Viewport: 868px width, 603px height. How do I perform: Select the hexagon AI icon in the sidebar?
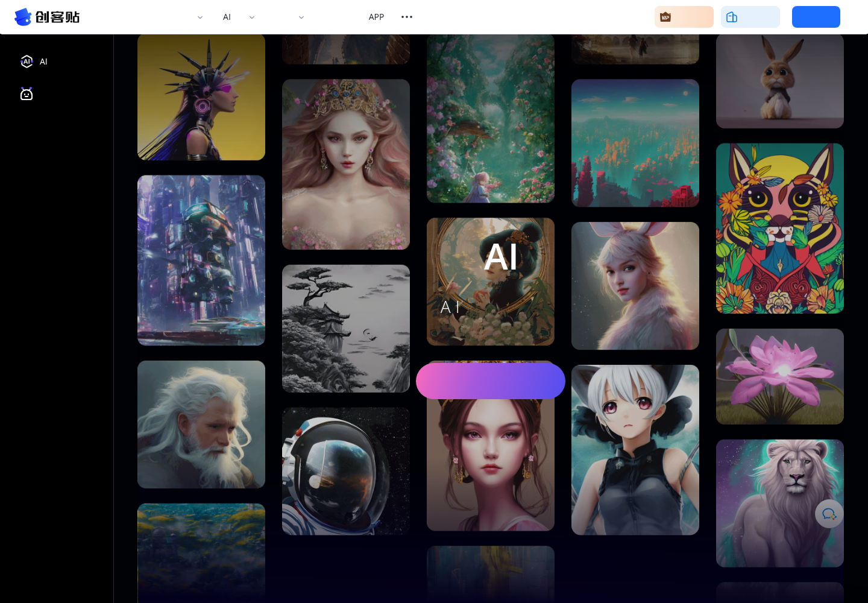tap(27, 62)
